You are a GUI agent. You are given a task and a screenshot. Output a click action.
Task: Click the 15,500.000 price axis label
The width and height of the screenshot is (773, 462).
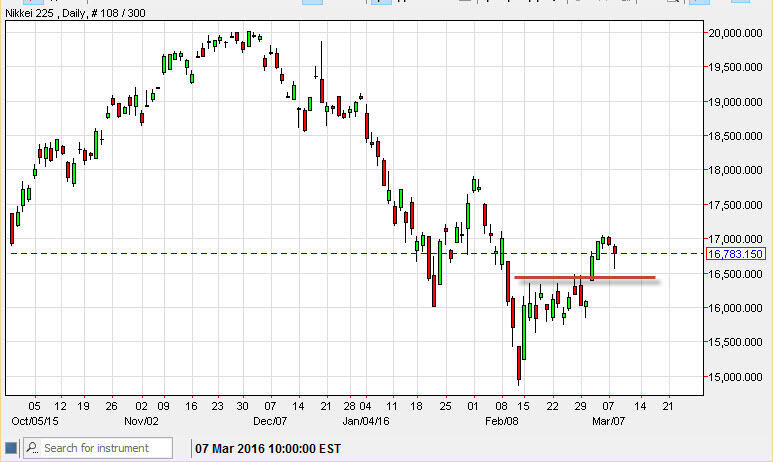(x=735, y=342)
